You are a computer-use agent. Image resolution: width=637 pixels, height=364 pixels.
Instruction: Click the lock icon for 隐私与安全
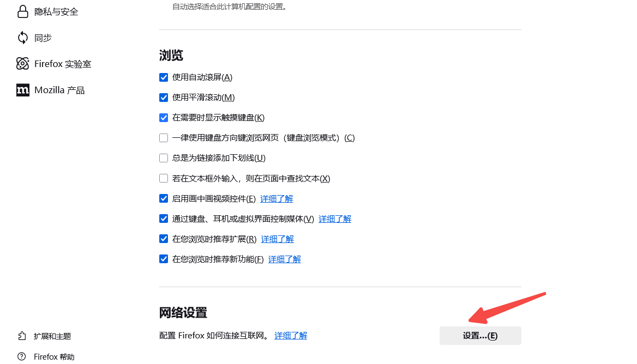tap(23, 11)
